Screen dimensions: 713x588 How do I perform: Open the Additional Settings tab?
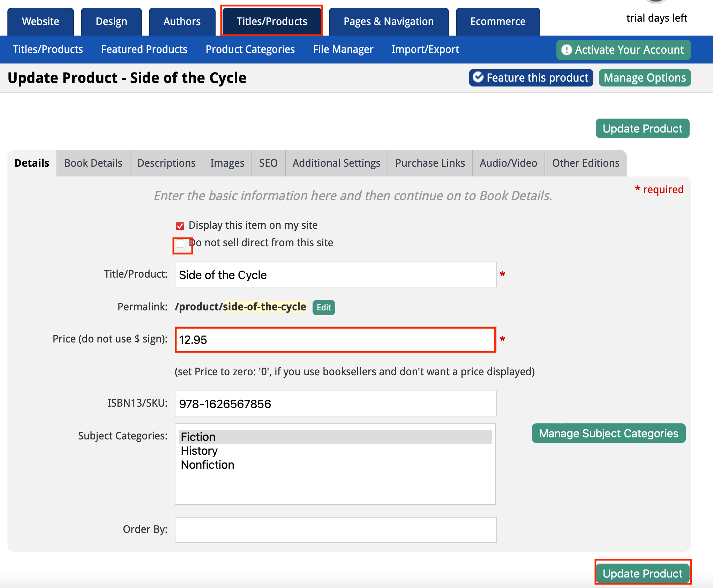point(336,163)
